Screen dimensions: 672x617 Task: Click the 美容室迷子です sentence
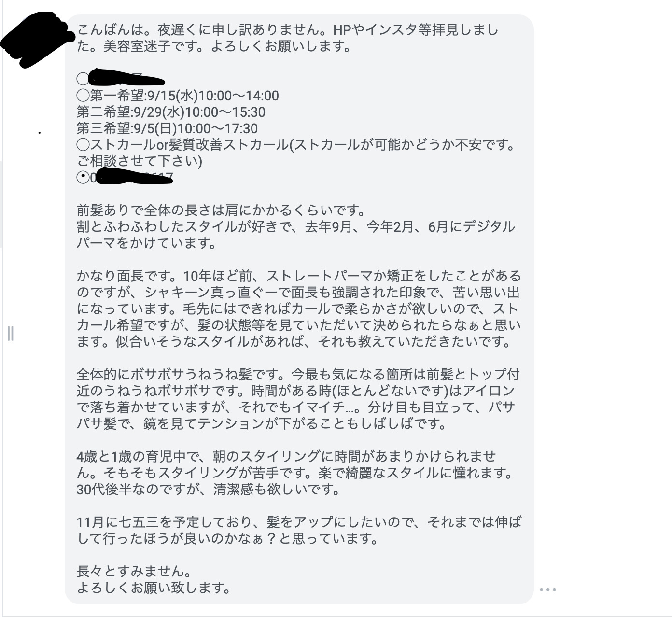tap(155, 46)
